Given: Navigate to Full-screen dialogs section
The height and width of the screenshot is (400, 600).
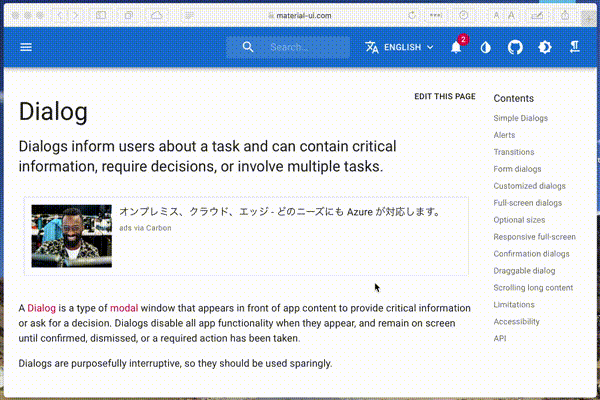Looking at the screenshot, I should (527, 203).
